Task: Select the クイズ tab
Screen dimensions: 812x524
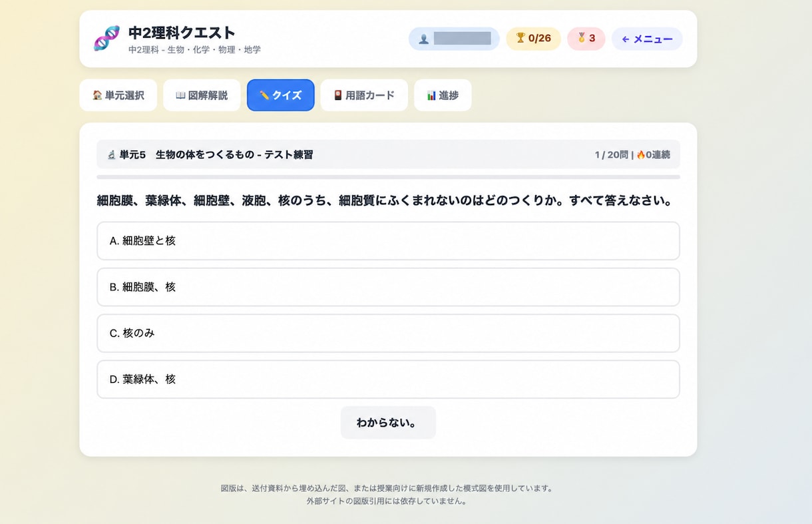Action: click(280, 95)
